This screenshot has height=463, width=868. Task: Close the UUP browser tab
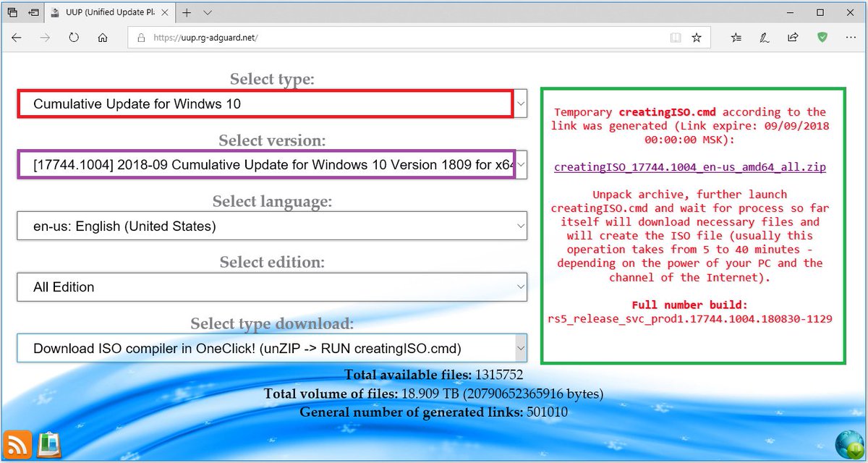pos(164,12)
